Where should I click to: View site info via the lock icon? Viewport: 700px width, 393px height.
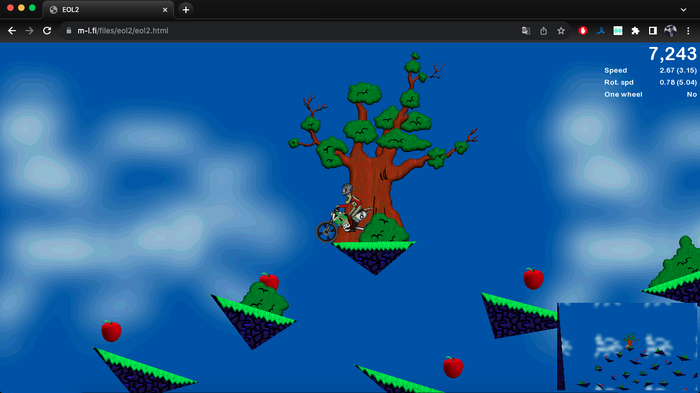click(x=68, y=31)
